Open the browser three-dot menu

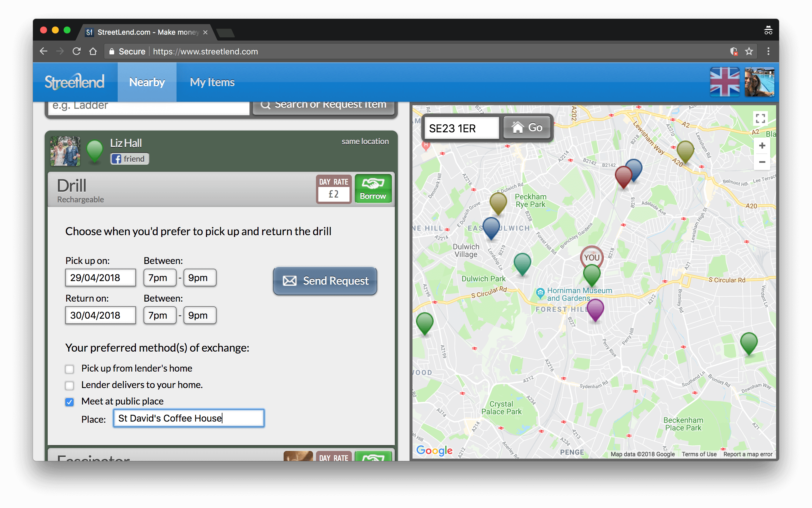coord(768,51)
